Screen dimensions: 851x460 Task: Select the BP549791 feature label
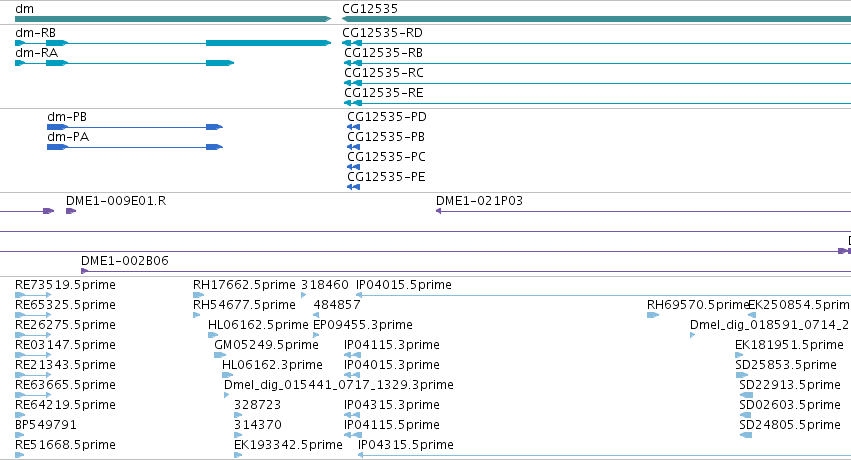(46, 425)
